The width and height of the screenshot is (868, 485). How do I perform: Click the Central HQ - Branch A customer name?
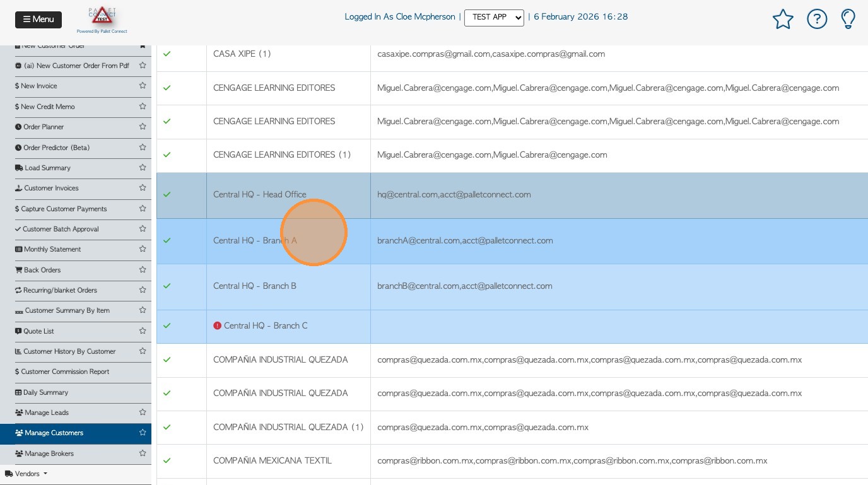click(x=255, y=241)
